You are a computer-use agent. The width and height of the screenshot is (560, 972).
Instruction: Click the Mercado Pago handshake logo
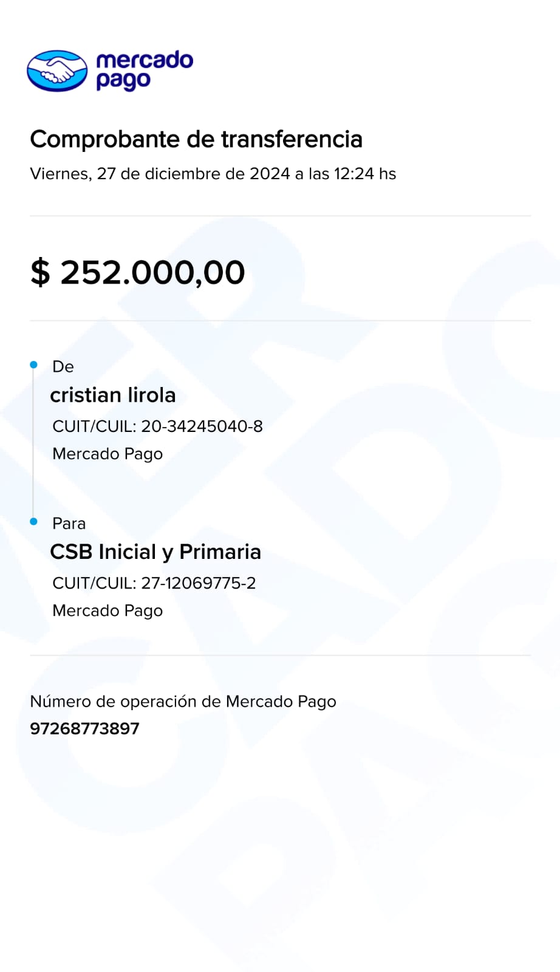coord(57,70)
